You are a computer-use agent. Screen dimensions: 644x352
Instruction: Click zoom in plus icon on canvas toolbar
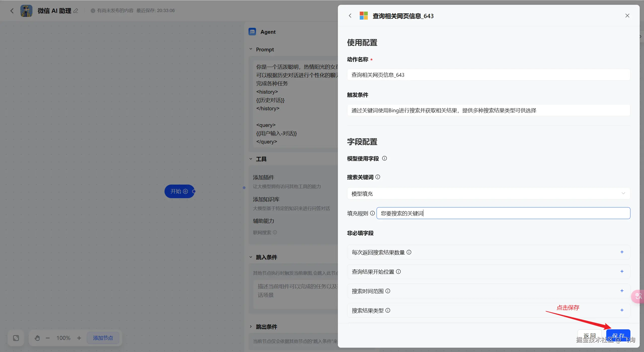pos(79,338)
